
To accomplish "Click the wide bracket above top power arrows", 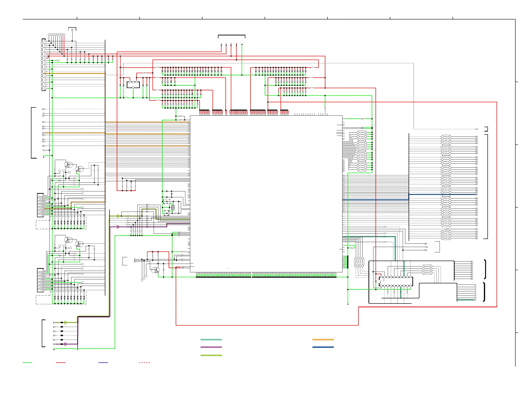I will [232, 36].
